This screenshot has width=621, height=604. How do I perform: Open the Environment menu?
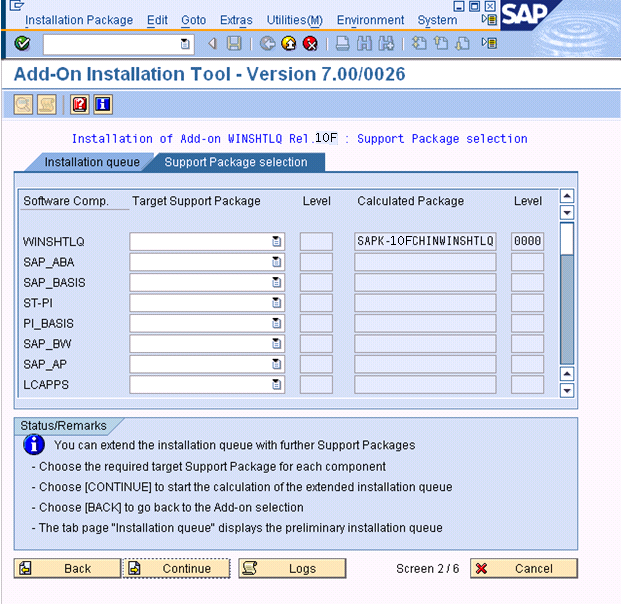click(x=370, y=20)
